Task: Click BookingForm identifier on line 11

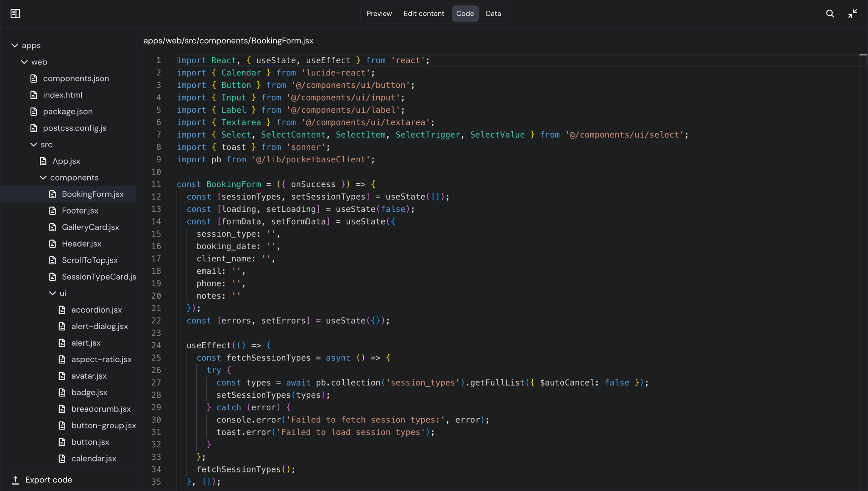Action: (234, 184)
